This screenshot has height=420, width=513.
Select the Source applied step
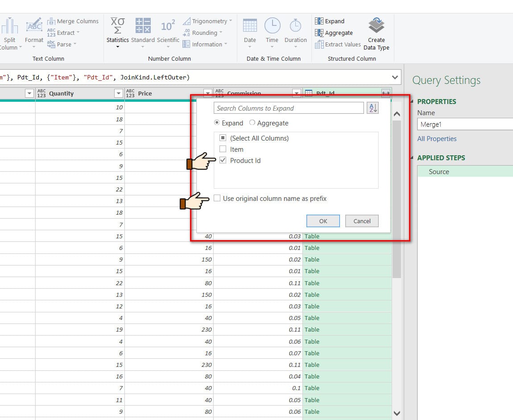tap(439, 172)
